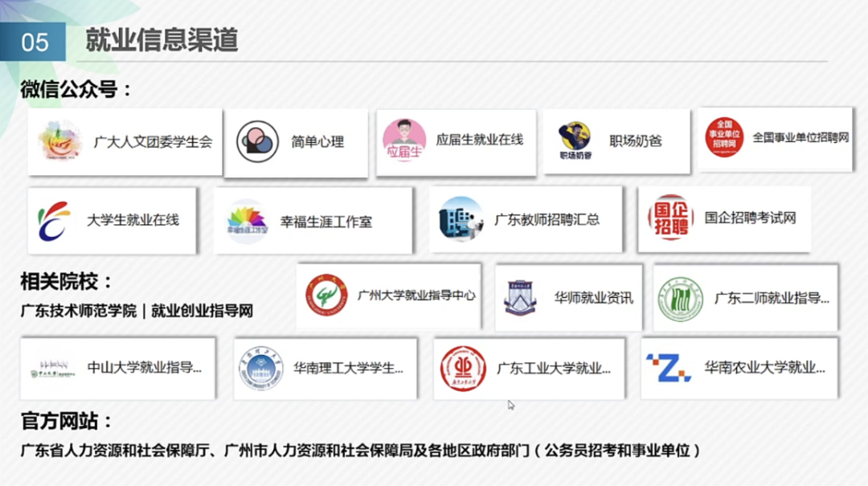Click the 简单心理 circular logo
The image size is (868, 486).
(x=257, y=142)
